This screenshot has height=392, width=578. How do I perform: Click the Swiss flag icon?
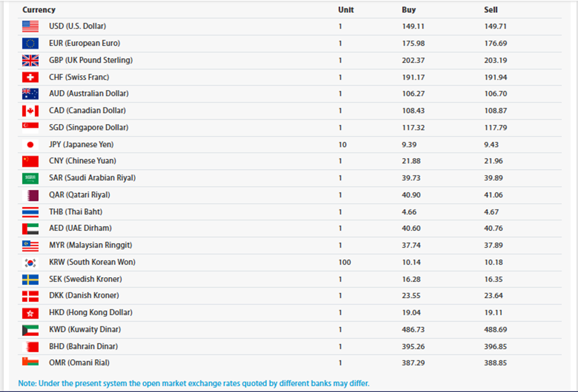tap(30, 77)
